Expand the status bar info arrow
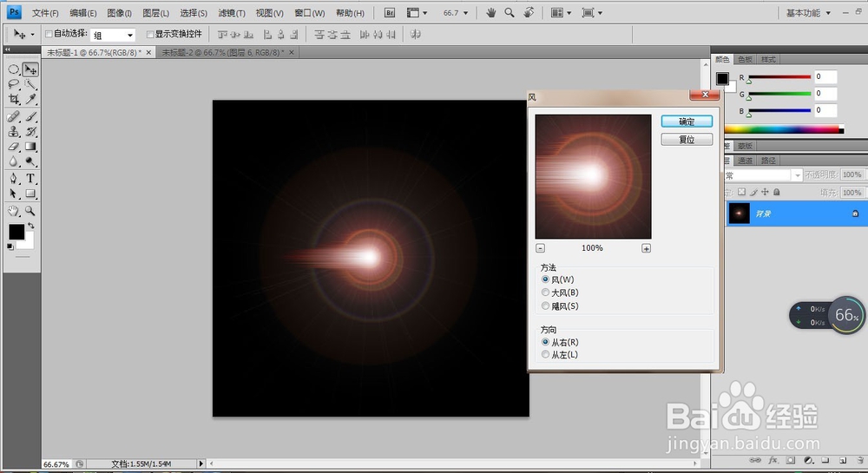This screenshot has width=868, height=473. tap(201, 463)
